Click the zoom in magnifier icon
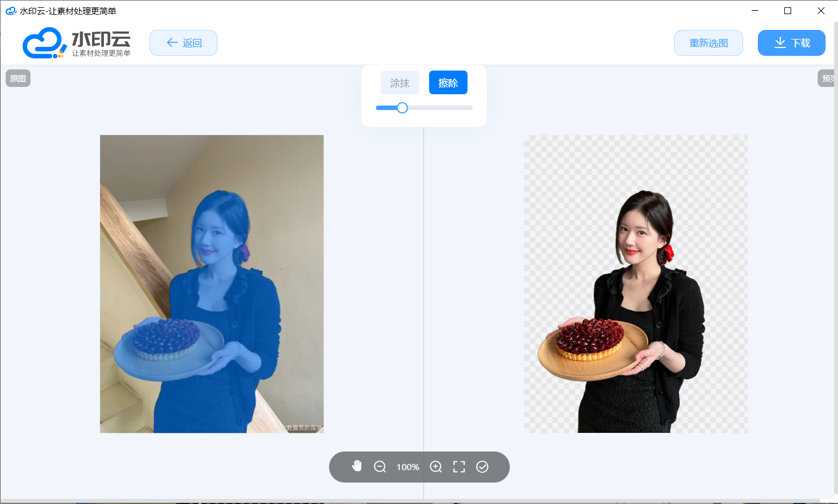 [436, 467]
